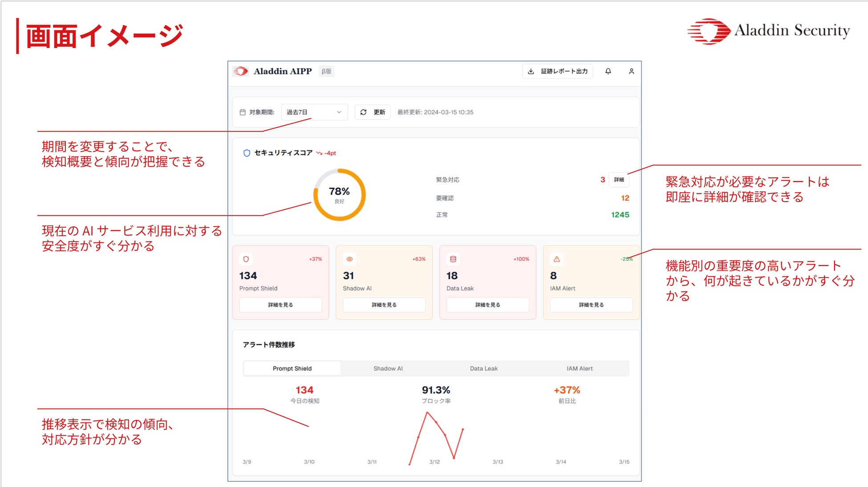Image resolution: width=868 pixels, height=487 pixels.
Task: Click the 証跡レポート出力 export button
Action: tap(557, 71)
